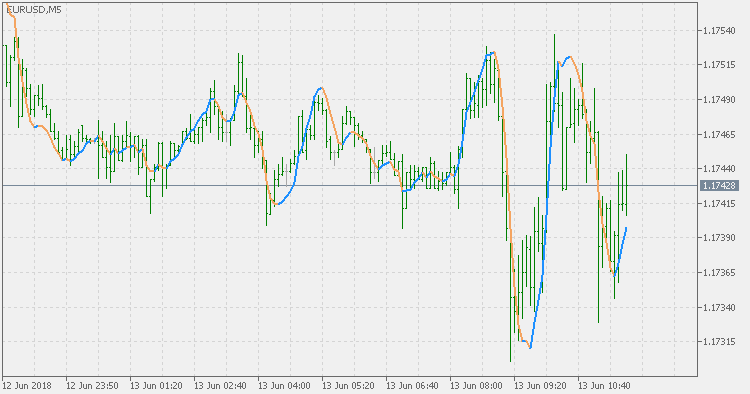Click the current price label 1.17428
Screen dimensions: 750x394
(x=719, y=186)
